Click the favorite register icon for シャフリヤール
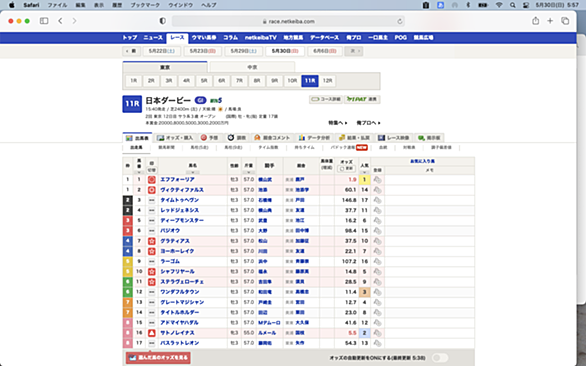This screenshot has height=366, width=586. coord(377,271)
